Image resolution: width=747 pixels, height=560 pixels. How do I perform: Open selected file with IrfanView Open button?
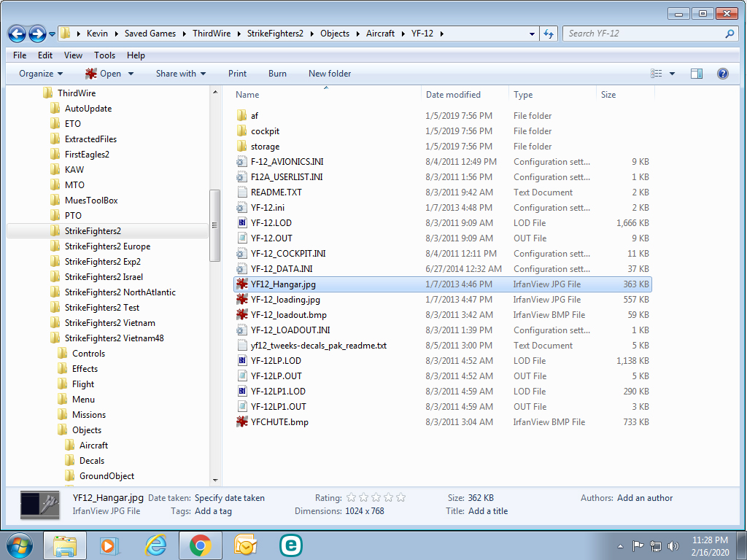pyautogui.click(x=104, y=74)
